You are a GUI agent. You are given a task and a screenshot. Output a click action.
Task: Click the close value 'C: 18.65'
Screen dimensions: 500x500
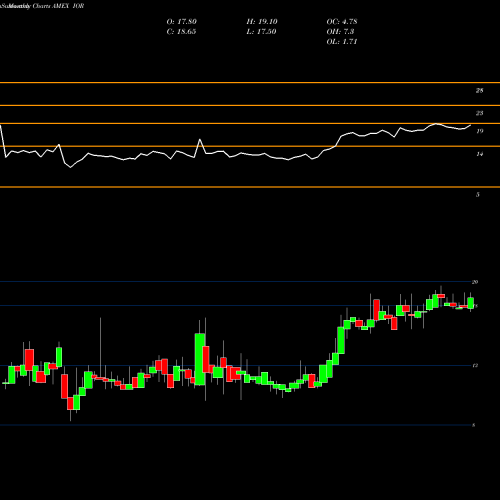(x=181, y=32)
